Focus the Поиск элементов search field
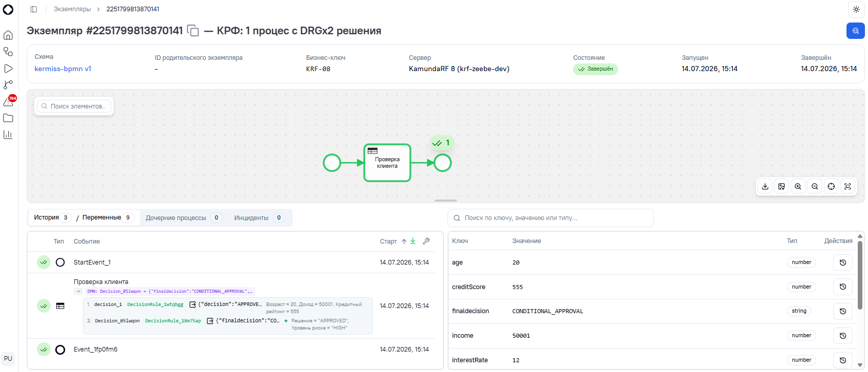Viewport: 868px width, 372px height. (75, 106)
